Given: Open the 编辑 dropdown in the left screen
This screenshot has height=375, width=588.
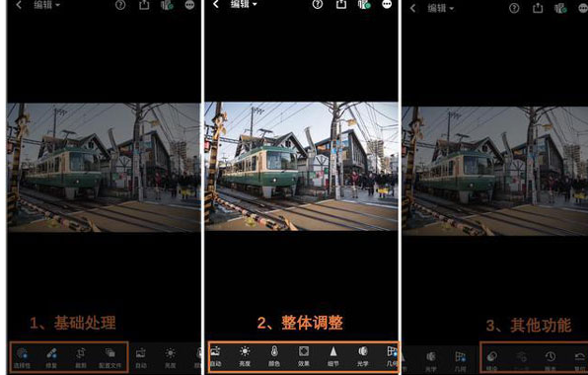Looking at the screenshot, I should click(47, 5).
